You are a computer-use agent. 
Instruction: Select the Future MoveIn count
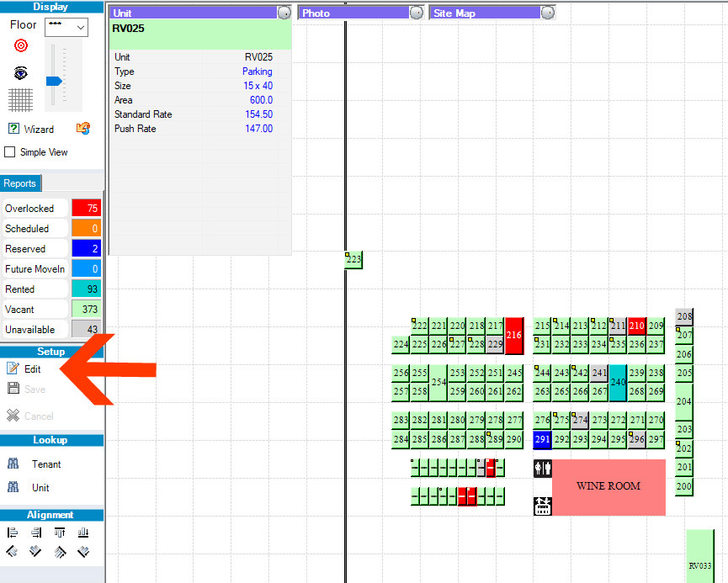(87, 268)
